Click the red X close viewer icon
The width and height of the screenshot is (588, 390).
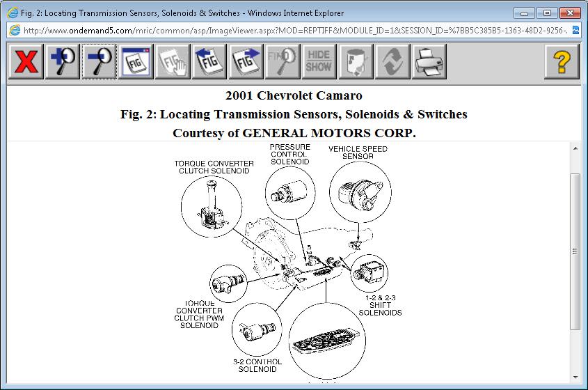coord(26,62)
